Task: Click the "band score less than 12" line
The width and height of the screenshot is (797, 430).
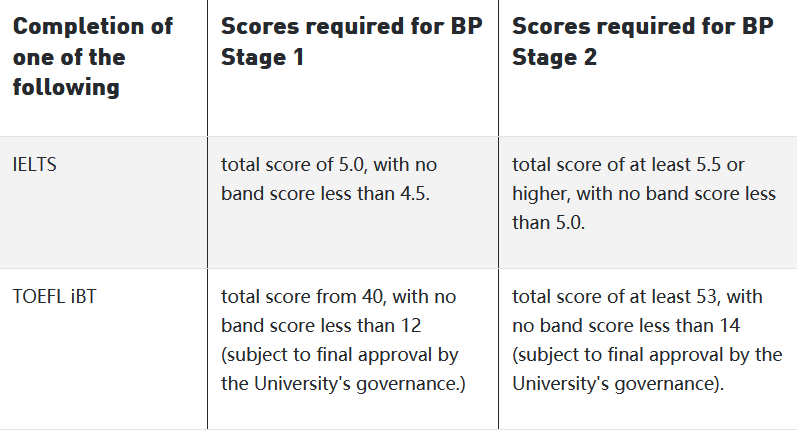Action: click(x=321, y=325)
